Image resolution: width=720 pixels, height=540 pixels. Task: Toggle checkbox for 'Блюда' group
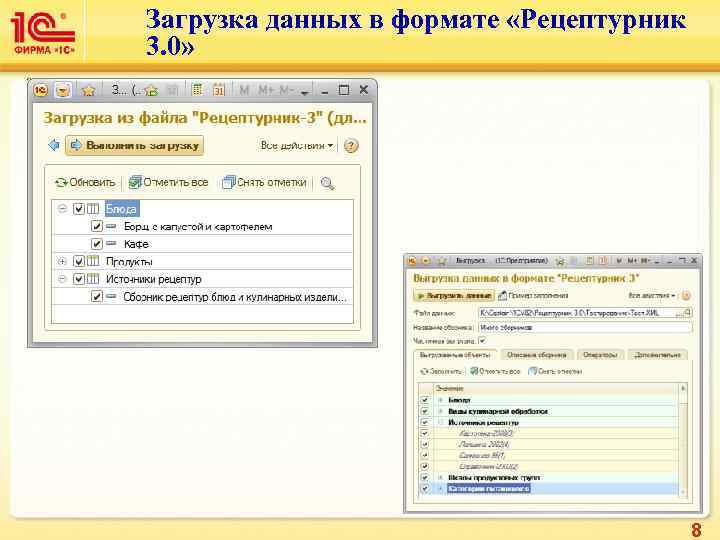pos(79,209)
